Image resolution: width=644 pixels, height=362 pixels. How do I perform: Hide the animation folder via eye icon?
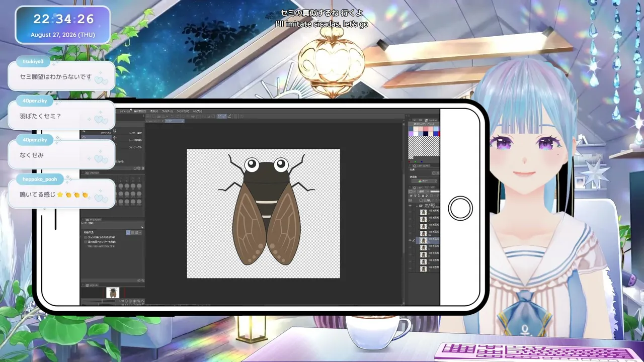pos(410,206)
